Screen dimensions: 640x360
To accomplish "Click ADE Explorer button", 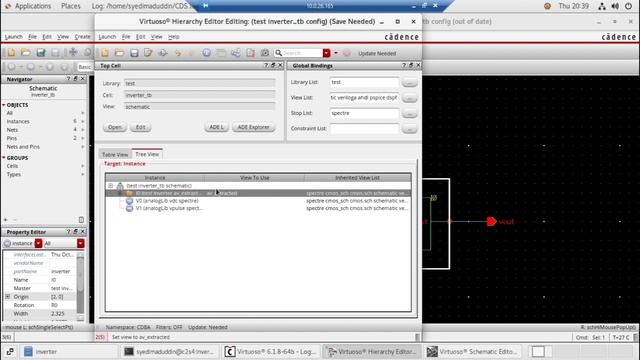I will point(253,127).
